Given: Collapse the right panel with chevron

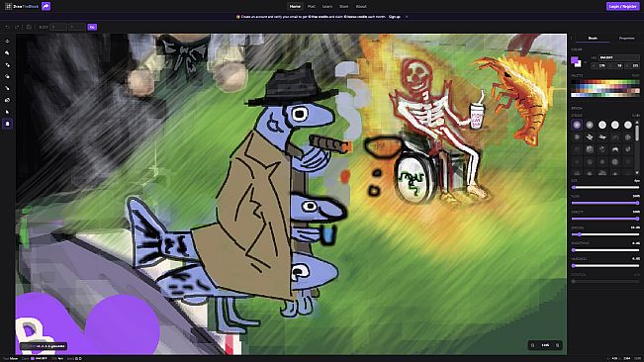Looking at the screenshot, I should click(572, 39).
